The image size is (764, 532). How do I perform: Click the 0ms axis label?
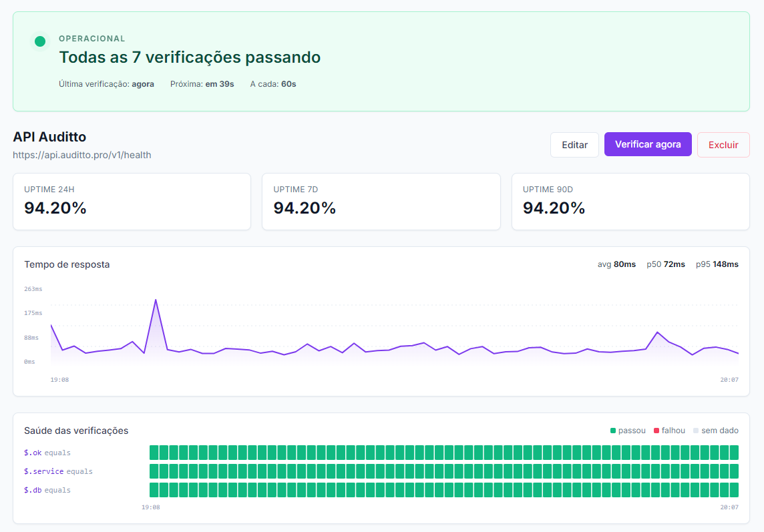pyautogui.click(x=30, y=362)
